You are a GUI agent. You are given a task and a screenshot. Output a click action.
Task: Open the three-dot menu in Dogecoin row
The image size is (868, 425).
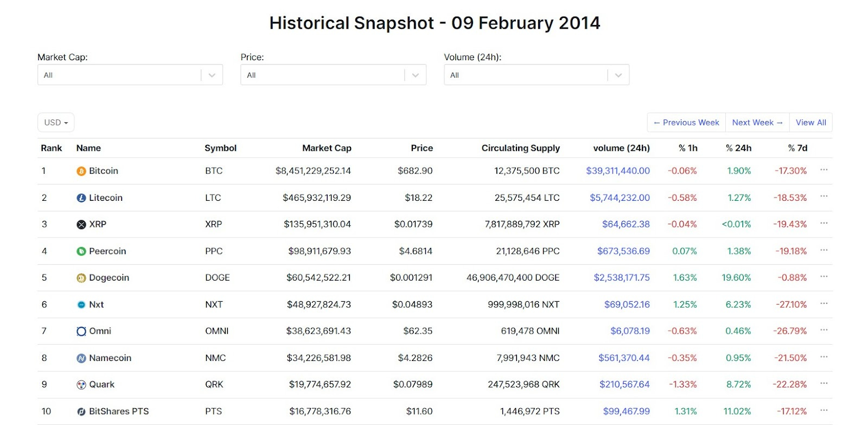coord(824,277)
